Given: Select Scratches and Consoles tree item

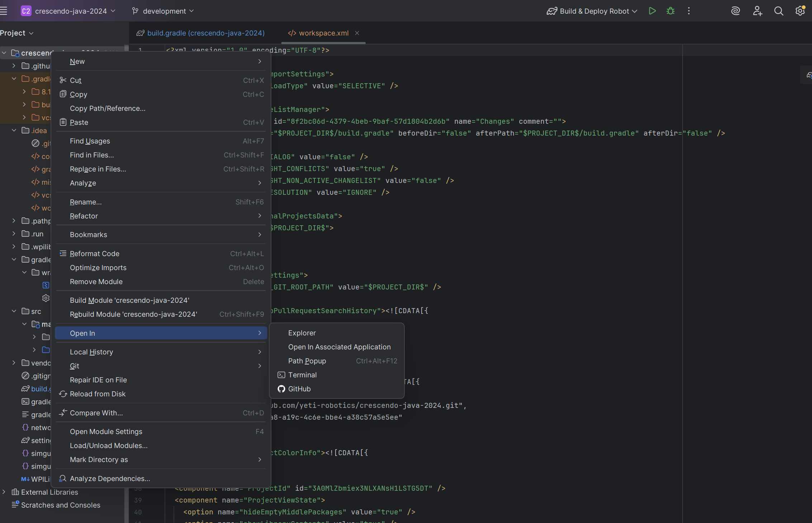Looking at the screenshot, I should [x=60, y=505].
